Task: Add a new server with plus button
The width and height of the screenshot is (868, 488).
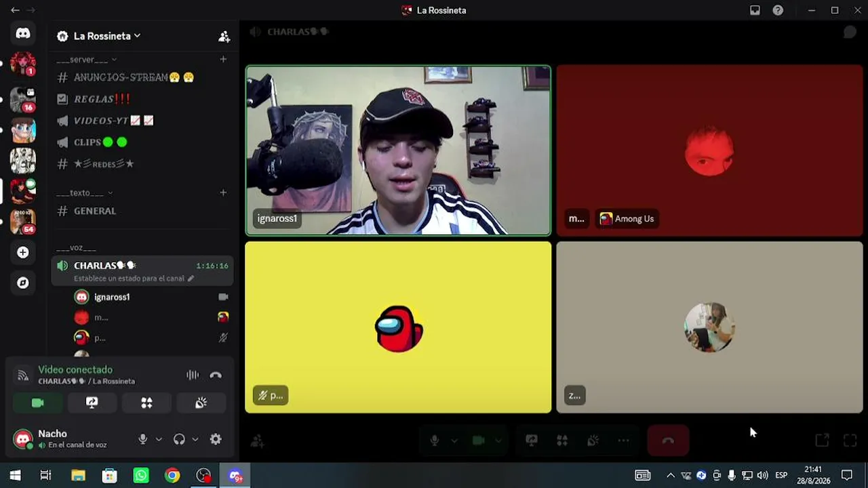Action: [23, 252]
